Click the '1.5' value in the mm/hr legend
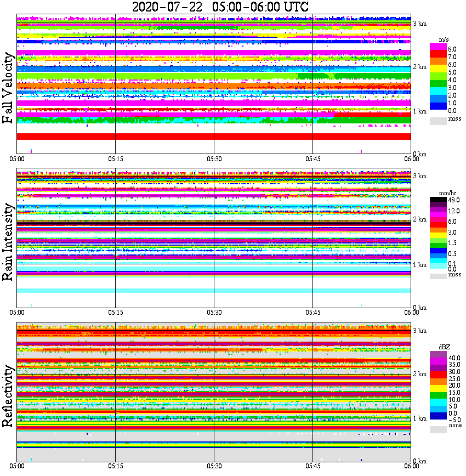Image resolution: width=466 pixels, height=476 pixels. click(452, 242)
